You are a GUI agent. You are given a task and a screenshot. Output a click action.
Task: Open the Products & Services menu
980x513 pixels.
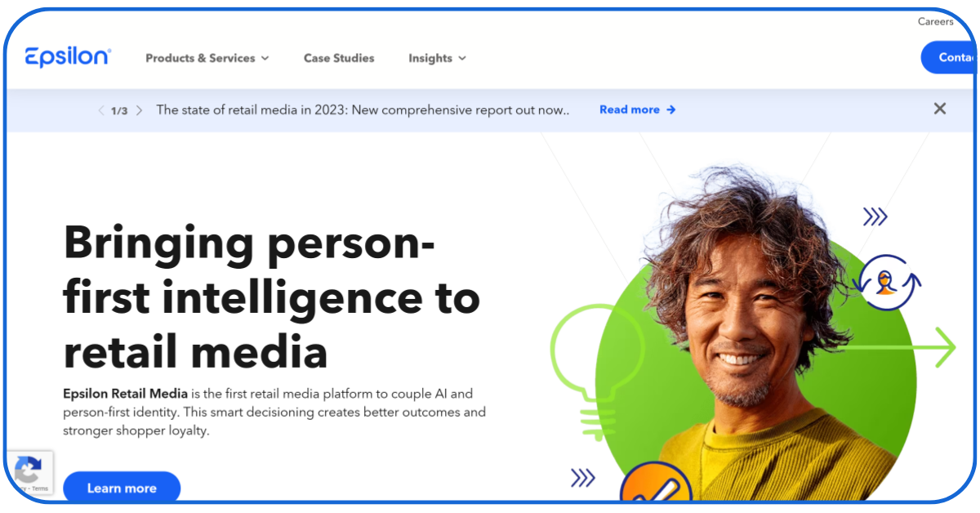tap(207, 58)
